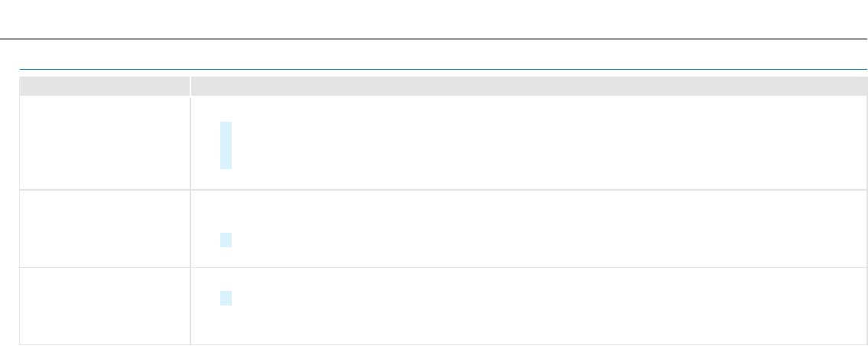Click the second row's left empty cell
Image resolution: width=868 pixels, height=346 pixels.
pos(105,228)
